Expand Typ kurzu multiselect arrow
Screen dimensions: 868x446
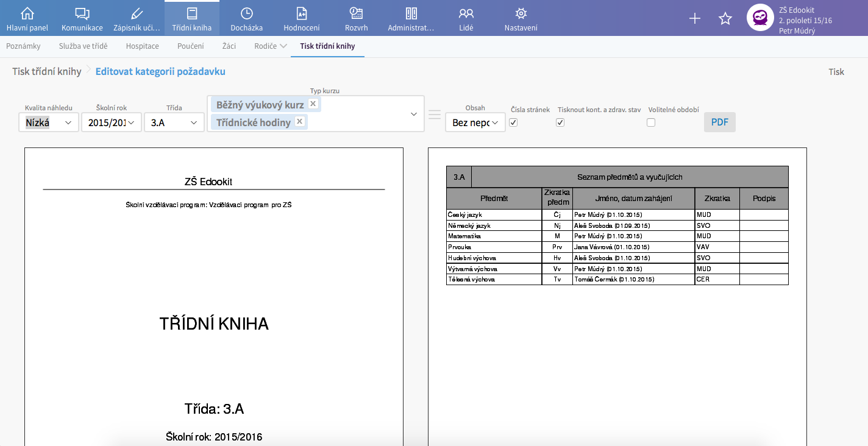(x=413, y=114)
